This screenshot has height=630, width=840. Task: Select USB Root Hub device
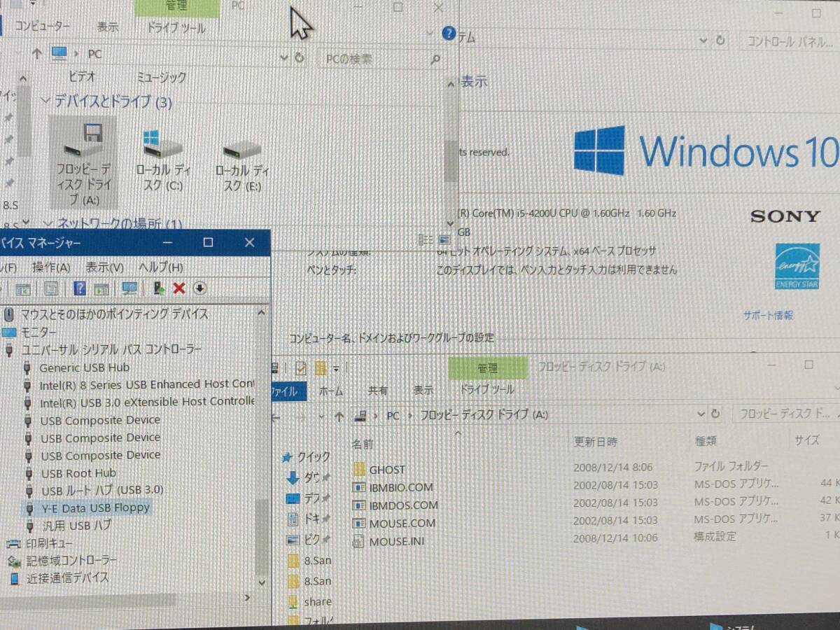(78, 473)
